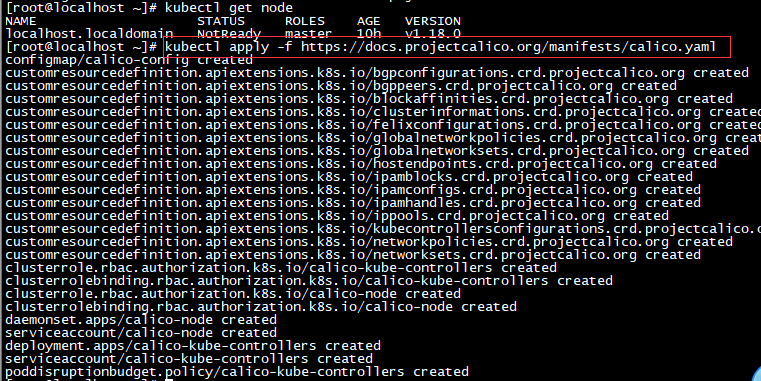Click the globalnetworkpolicies.crd.projectcalico.org line
Viewport: 761px width, 381px height.
pyautogui.click(x=383, y=138)
